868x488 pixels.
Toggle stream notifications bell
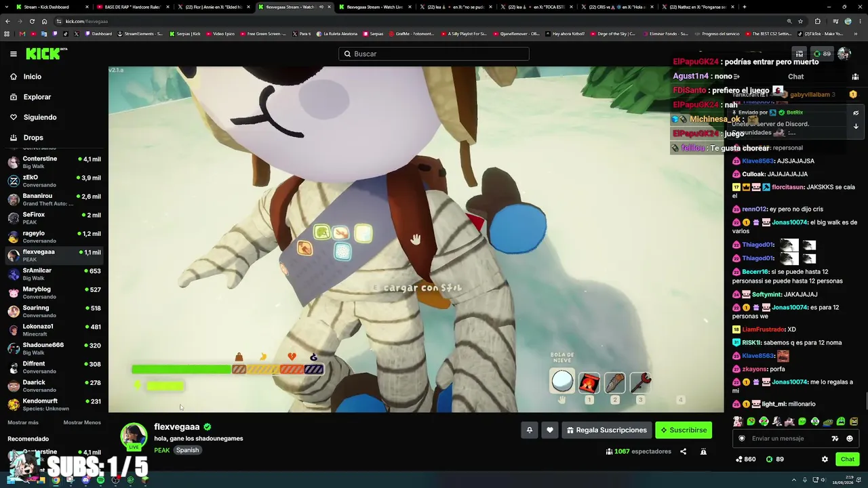point(530,430)
